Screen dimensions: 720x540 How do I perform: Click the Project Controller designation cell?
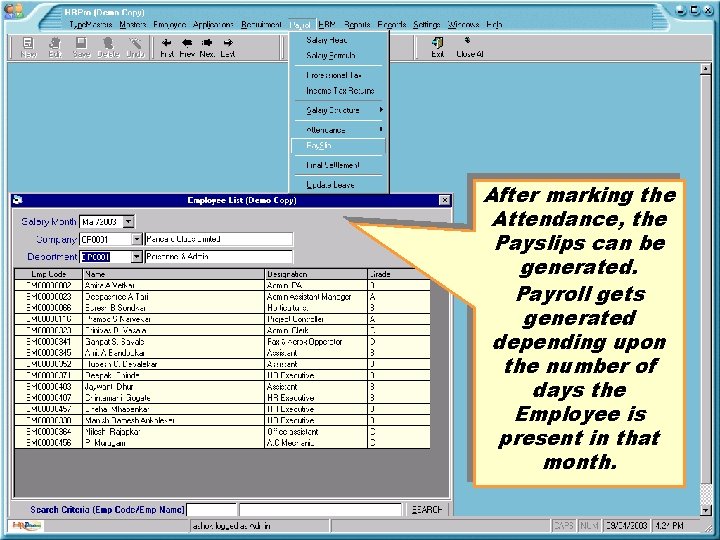[316, 319]
